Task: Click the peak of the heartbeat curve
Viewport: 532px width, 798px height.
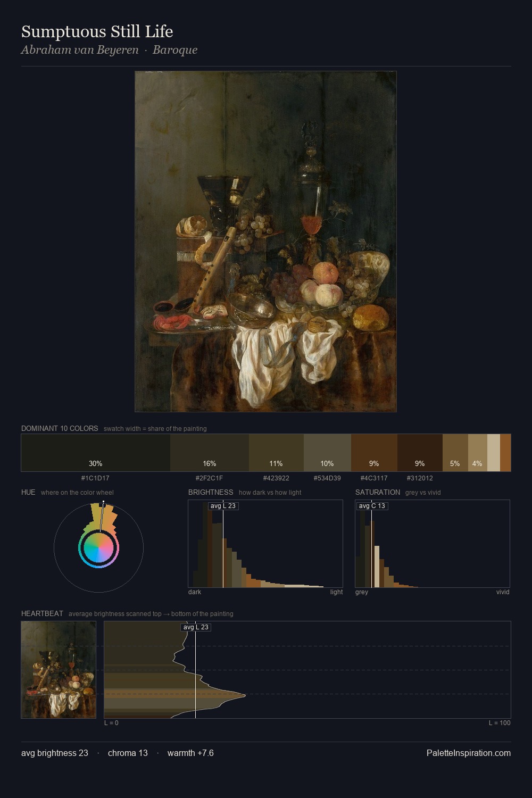Action: click(245, 695)
